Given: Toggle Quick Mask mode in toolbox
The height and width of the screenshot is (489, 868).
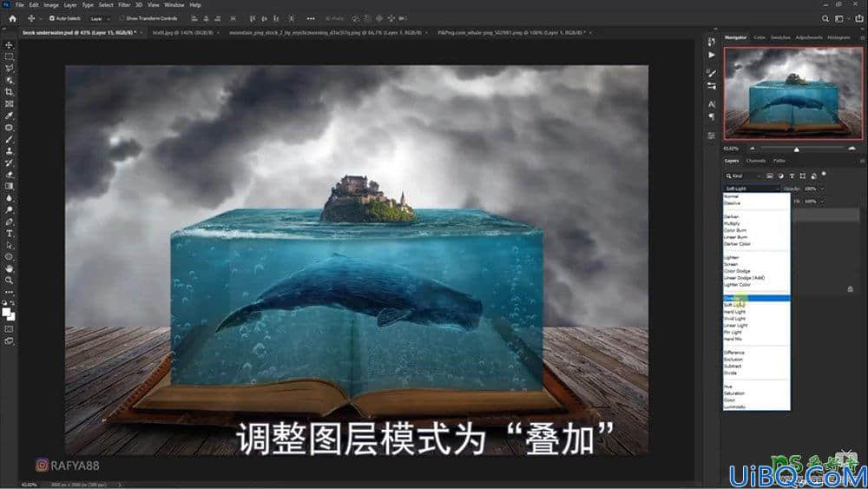Looking at the screenshot, I should [9, 329].
